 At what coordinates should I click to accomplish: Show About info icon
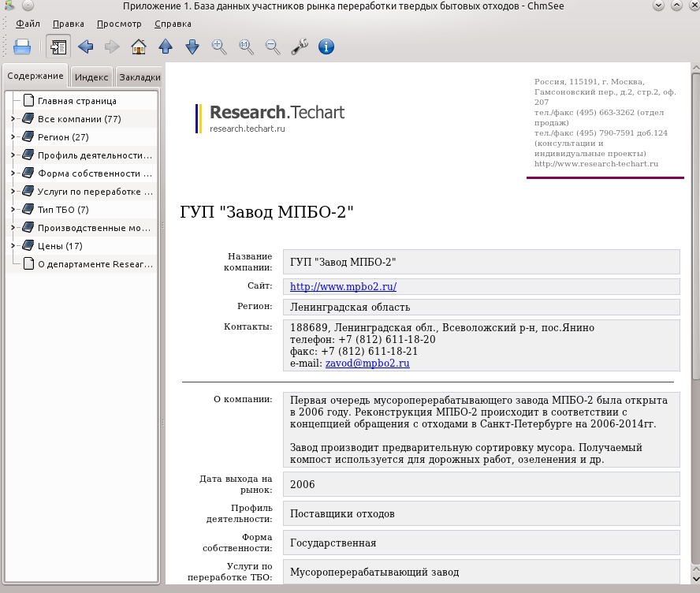(326, 47)
